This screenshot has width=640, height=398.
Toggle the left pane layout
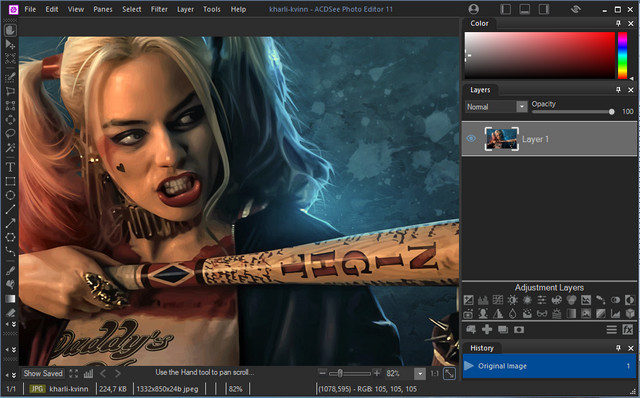click(505, 9)
